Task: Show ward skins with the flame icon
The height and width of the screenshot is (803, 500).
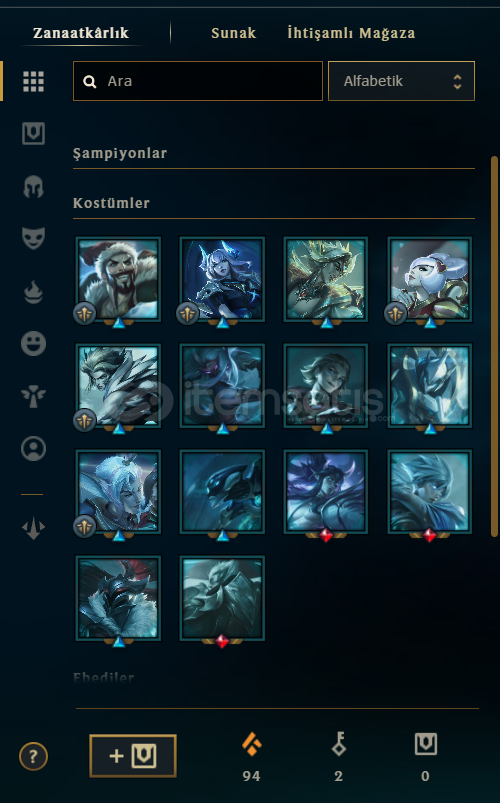Action: coord(33,291)
